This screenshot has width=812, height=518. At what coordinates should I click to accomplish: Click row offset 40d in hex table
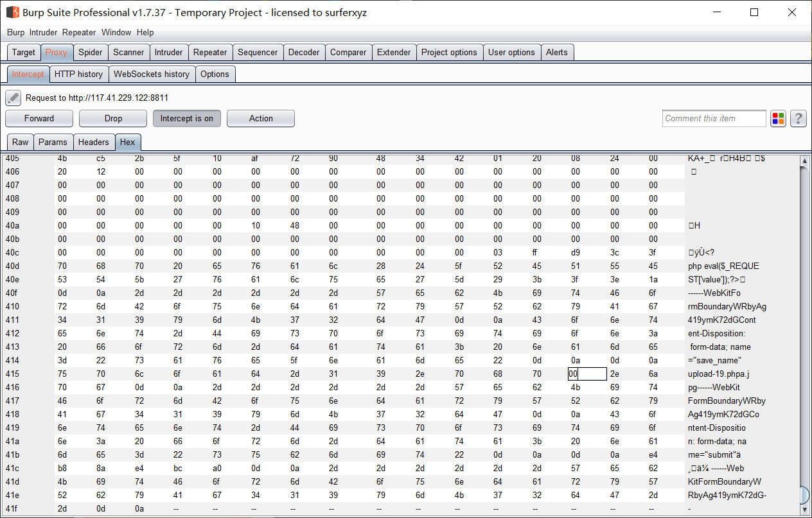click(12, 266)
